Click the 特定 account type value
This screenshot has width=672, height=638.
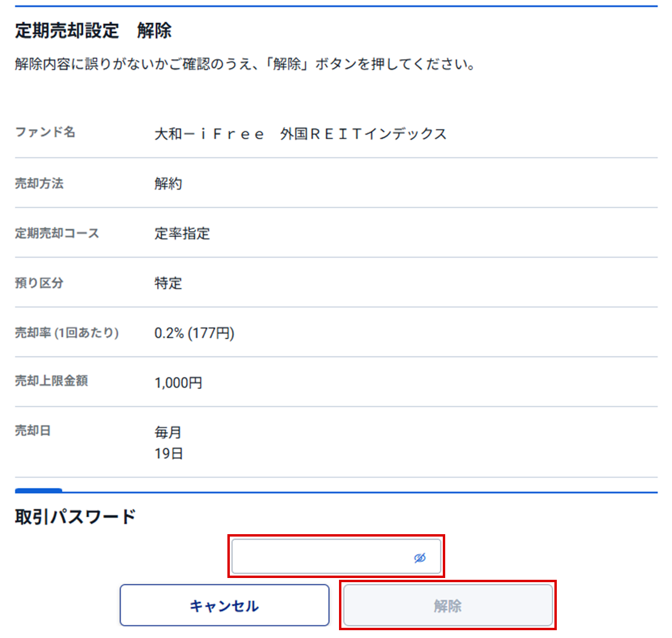coord(168,284)
